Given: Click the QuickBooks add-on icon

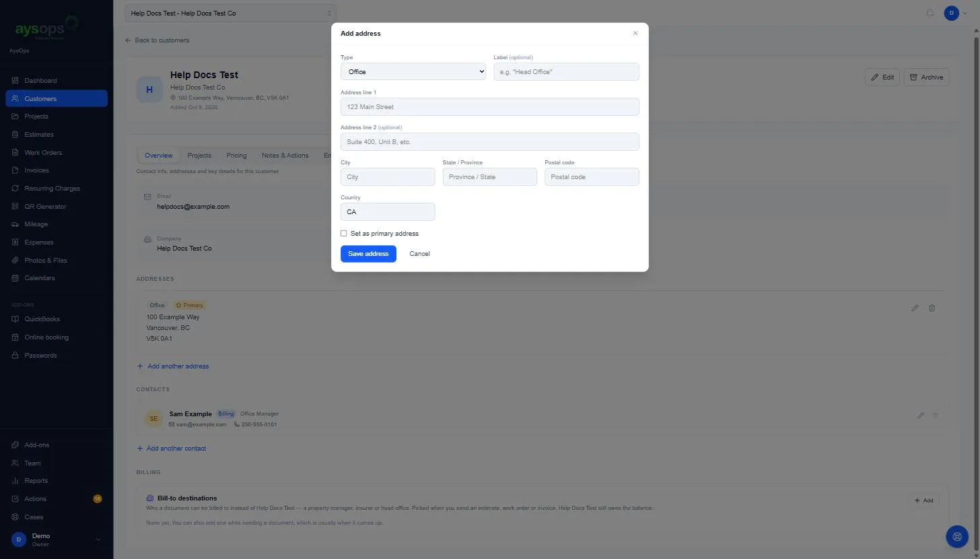Looking at the screenshot, I should [15, 319].
